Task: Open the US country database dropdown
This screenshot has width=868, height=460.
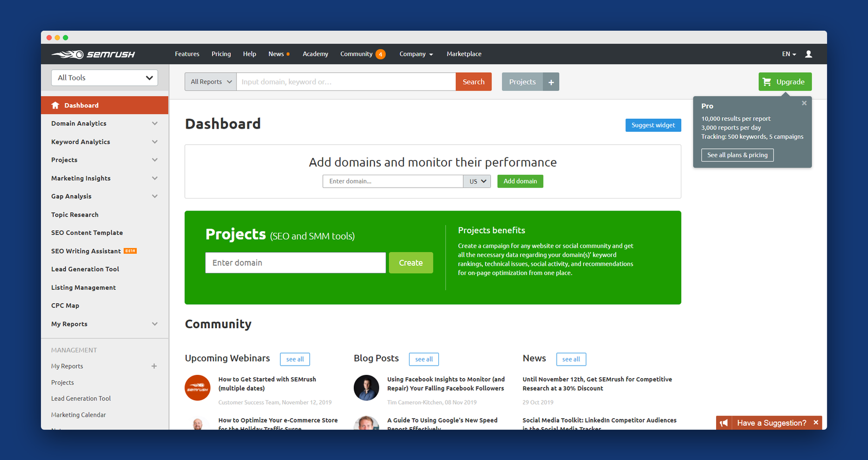Action: tap(477, 181)
